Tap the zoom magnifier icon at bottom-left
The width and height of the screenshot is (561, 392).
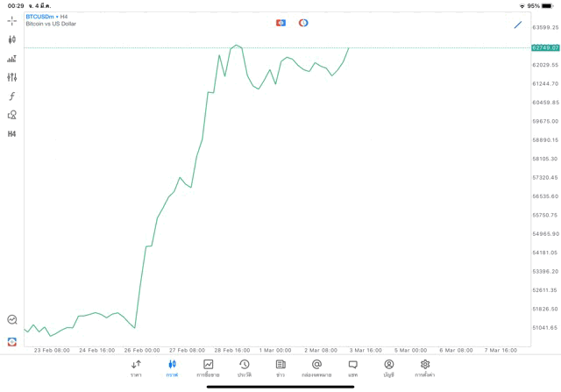[12, 320]
